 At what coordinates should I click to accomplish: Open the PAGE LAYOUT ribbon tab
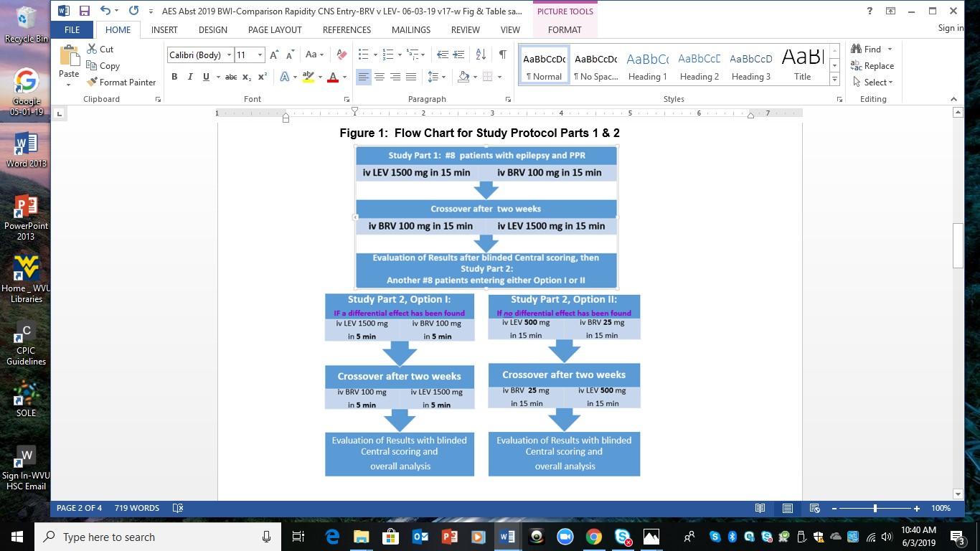275,30
